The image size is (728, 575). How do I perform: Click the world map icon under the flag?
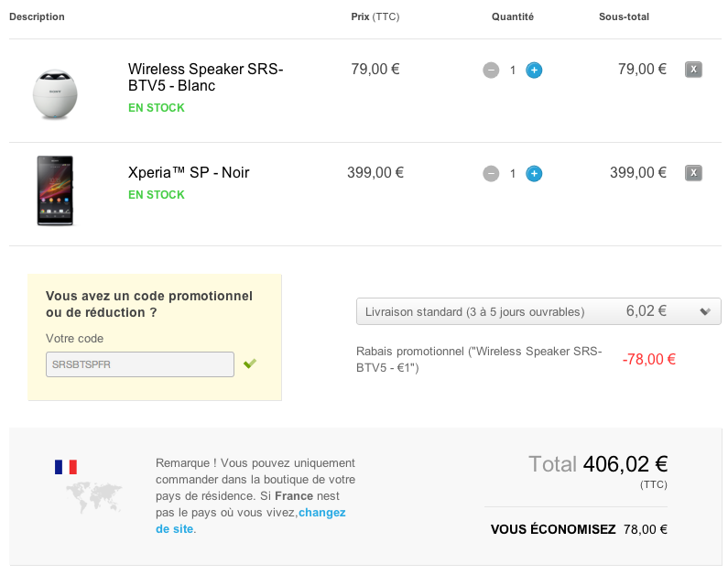[x=94, y=497]
